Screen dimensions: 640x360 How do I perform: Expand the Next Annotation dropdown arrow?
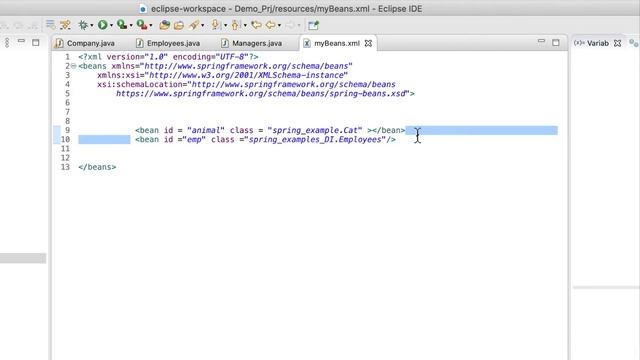point(225,25)
